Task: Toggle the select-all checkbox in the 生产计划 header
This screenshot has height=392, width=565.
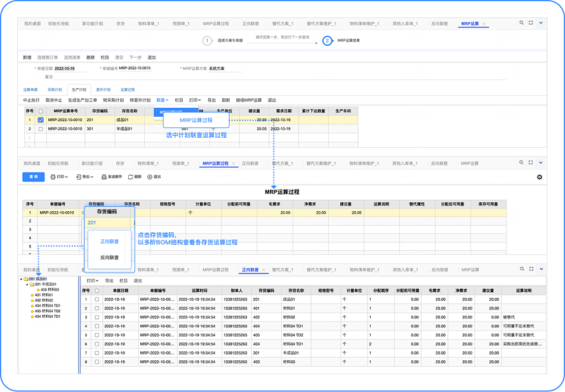Action: pyautogui.click(x=41, y=110)
